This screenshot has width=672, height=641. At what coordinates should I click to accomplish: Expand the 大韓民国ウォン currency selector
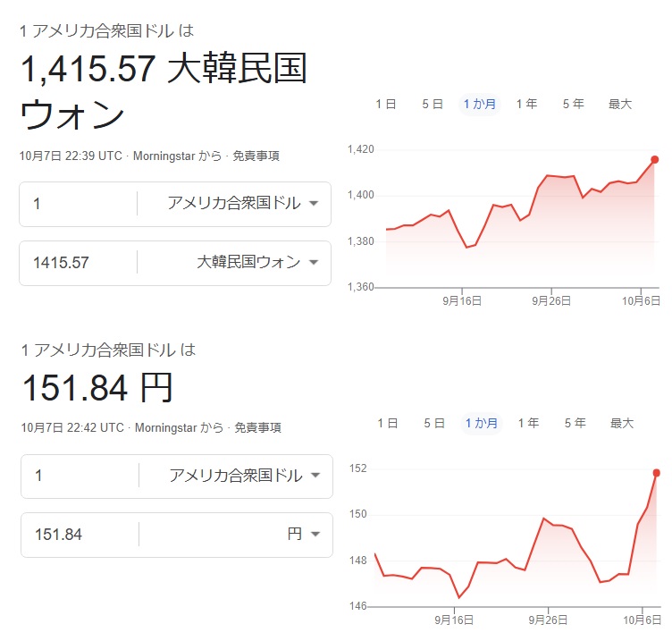[256, 263]
